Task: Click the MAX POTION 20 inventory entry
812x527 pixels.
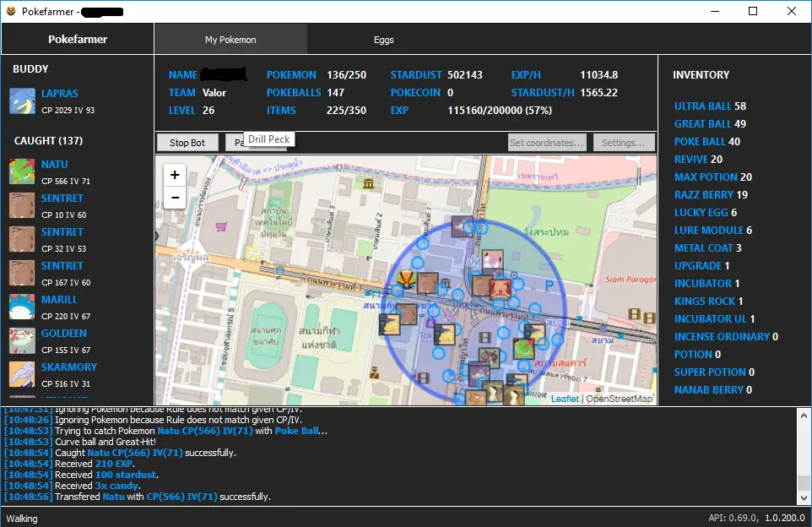Action: point(713,177)
